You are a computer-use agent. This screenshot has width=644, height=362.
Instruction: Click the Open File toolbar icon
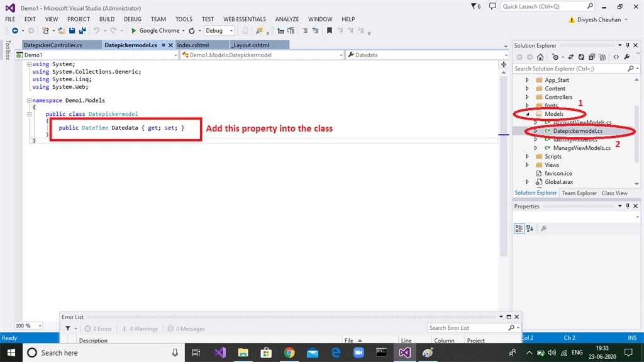[x=62, y=30]
